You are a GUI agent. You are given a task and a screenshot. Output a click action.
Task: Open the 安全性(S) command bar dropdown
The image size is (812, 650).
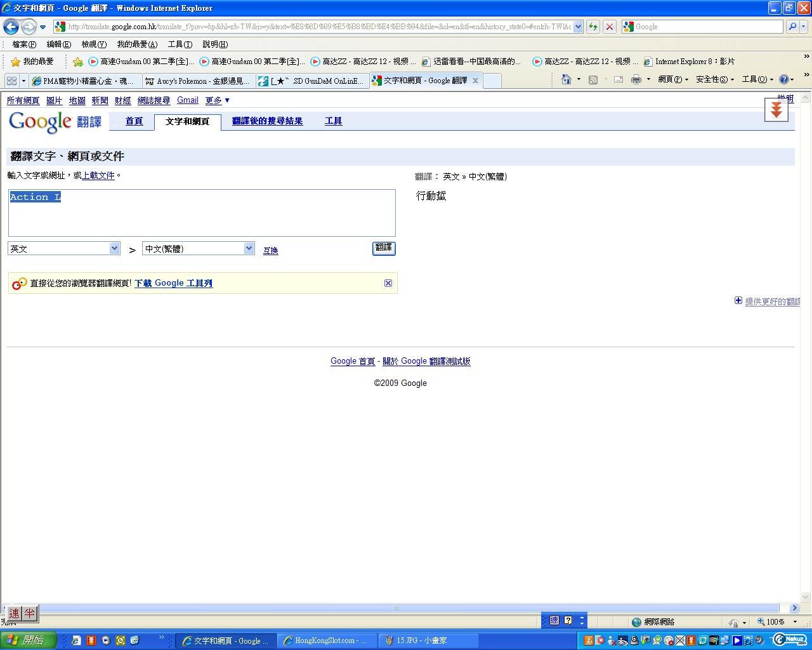715,79
